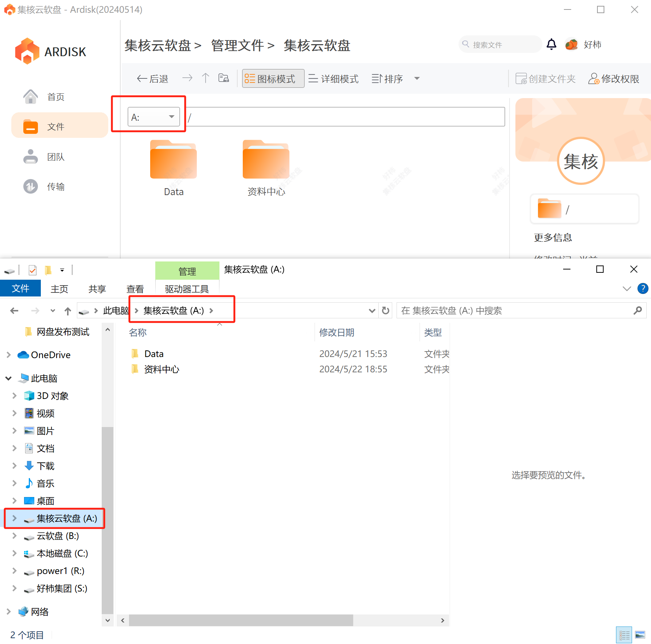The width and height of the screenshot is (651, 644).
Task: Click the 搜索文件 search box in Ardisk
Action: (x=500, y=44)
